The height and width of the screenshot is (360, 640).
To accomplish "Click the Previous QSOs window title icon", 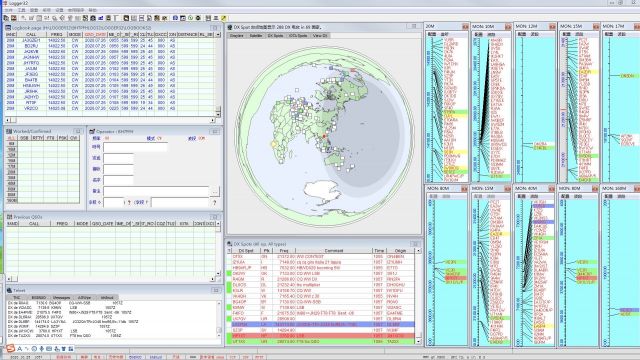I will pos(9,217).
